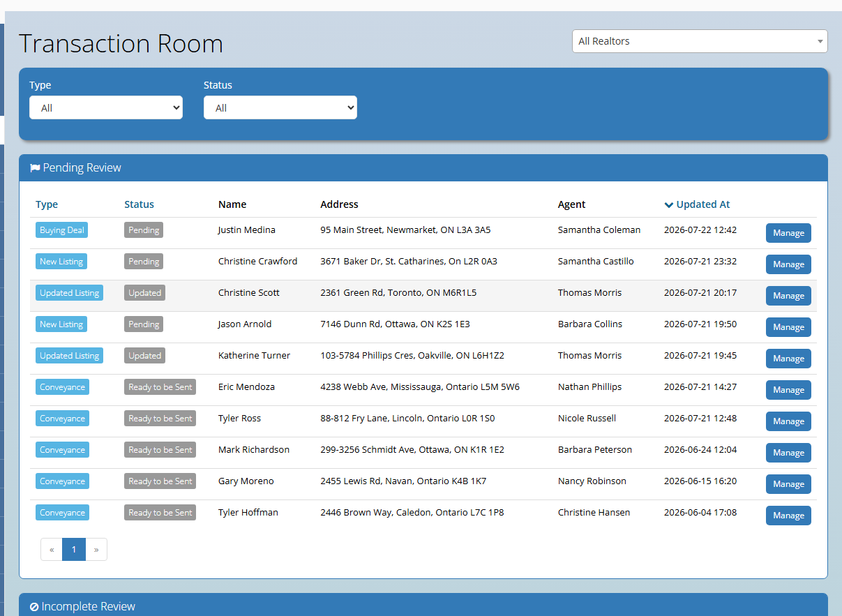Select the name Justin Medina

point(246,230)
